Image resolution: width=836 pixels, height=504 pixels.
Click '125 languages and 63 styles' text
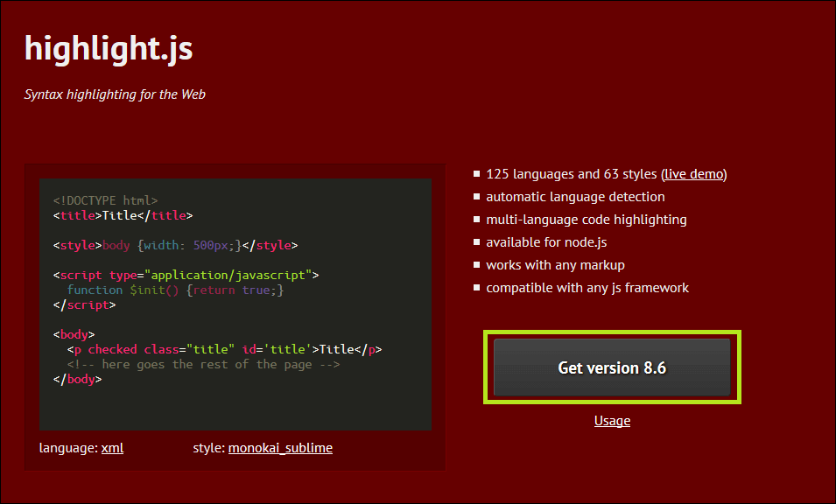572,174
